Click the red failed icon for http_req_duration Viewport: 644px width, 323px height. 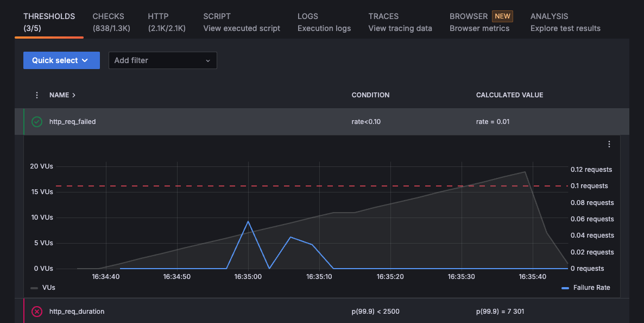pyautogui.click(x=37, y=312)
